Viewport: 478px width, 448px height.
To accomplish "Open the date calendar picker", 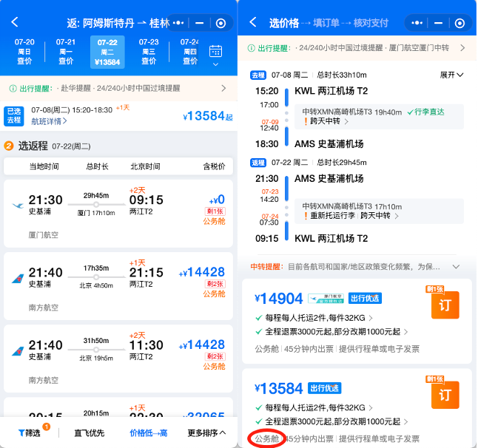I will (x=215, y=51).
